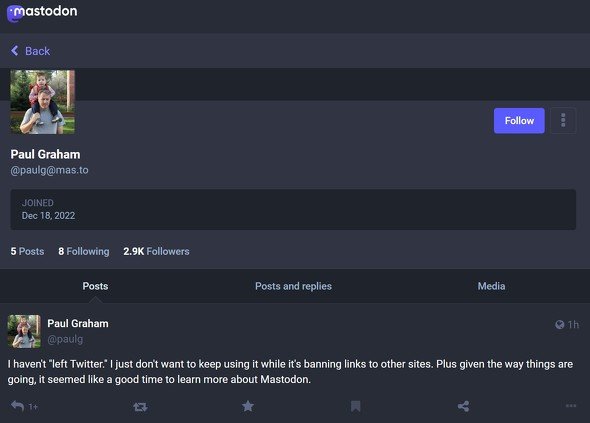Favourite the post with the star icon
Viewport: 590px width, 423px height.
(x=248, y=406)
